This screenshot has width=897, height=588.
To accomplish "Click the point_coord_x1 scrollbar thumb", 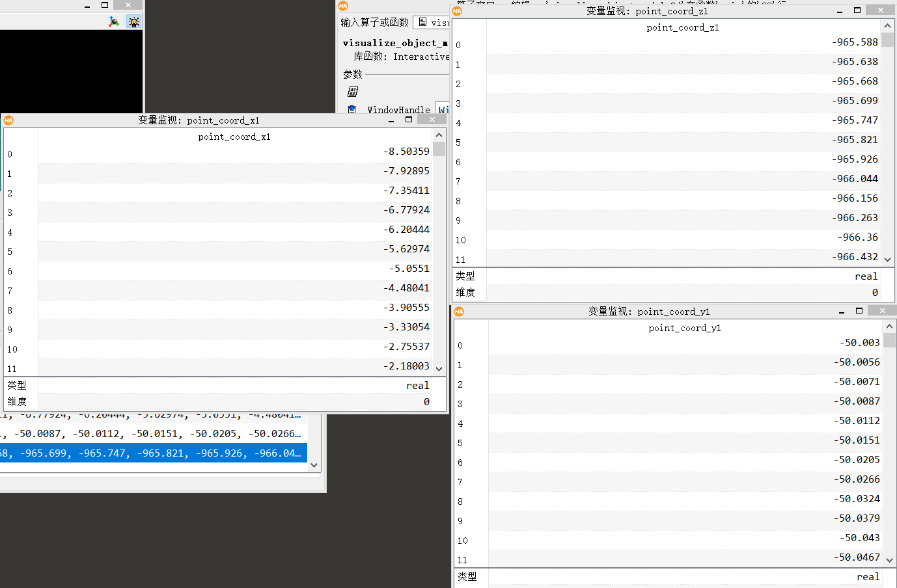I will pyautogui.click(x=439, y=149).
